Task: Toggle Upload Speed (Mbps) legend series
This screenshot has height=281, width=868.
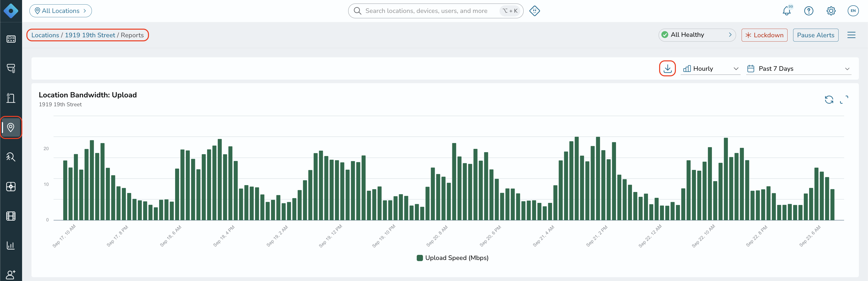Action: tap(452, 258)
